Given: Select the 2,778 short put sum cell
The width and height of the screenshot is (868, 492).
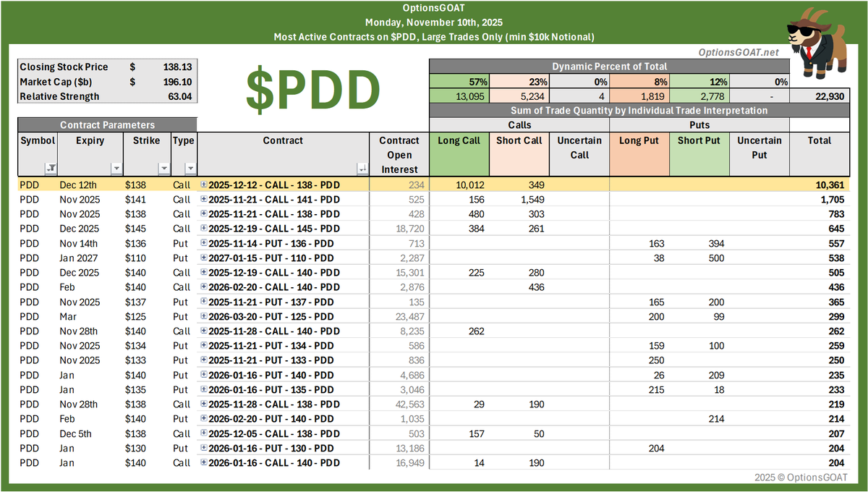Looking at the screenshot, I should point(699,96).
